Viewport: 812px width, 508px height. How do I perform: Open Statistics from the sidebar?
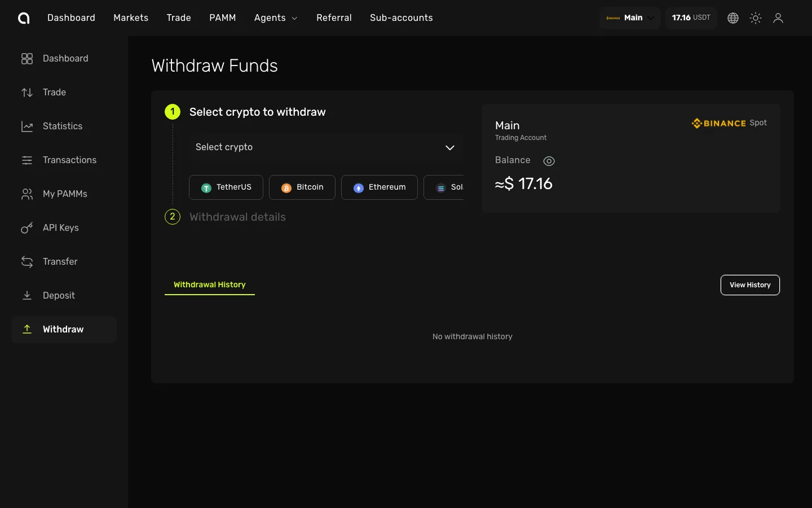coord(27,126)
